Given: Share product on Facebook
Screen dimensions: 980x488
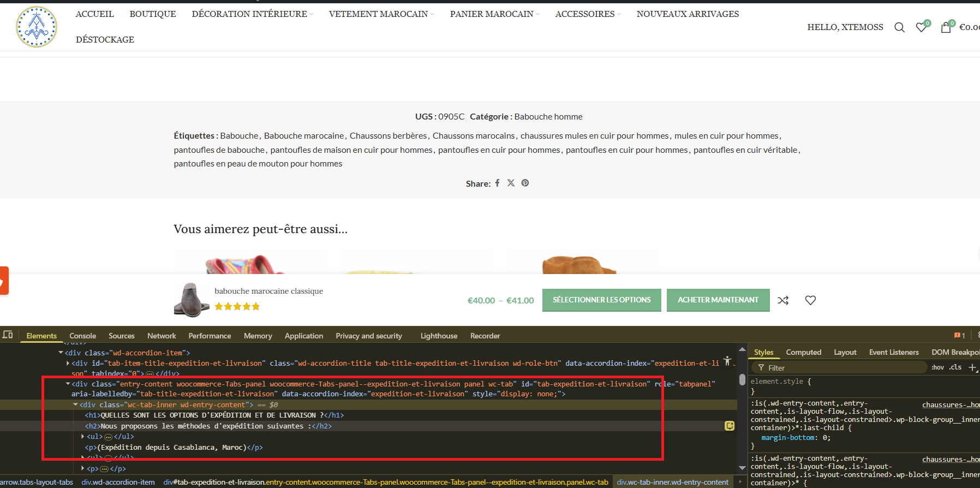Looking at the screenshot, I should pyautogui.click(x=497, y=183).
